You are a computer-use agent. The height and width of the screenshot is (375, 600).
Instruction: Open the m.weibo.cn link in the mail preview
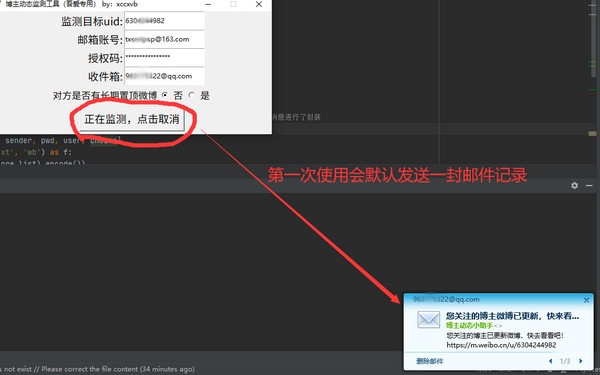[501, 345]
